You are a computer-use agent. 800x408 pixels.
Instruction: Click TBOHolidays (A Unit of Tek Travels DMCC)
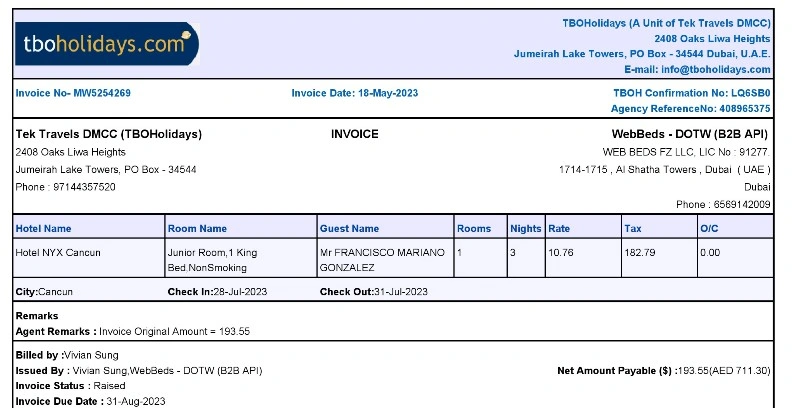click(x=666, y=23)
